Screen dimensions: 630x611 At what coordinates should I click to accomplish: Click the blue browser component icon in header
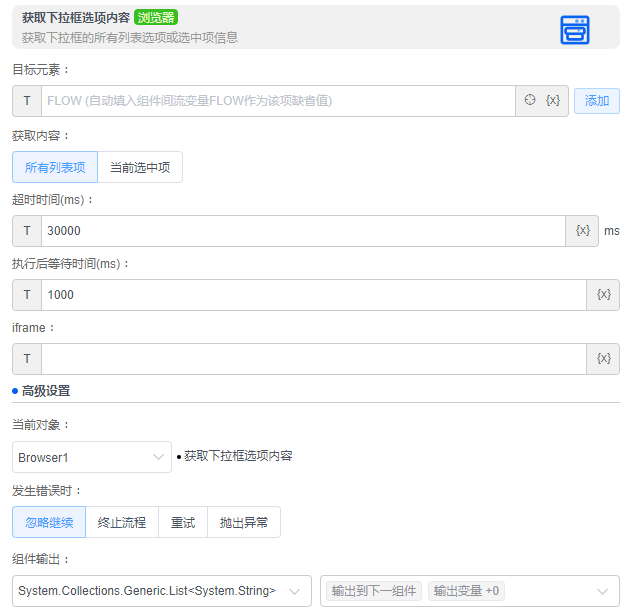(575, 30)
